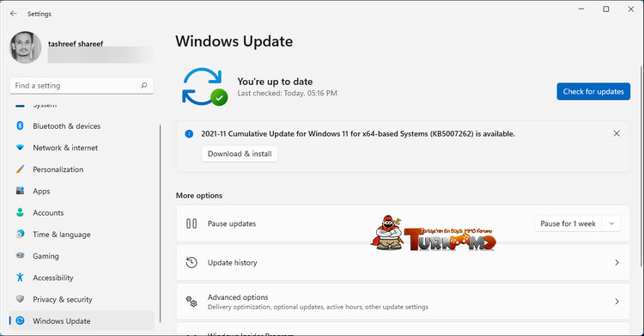Click the Gaming controller icon
The height and width of the screenshot is (336, 644).
(x=20, y=256)
